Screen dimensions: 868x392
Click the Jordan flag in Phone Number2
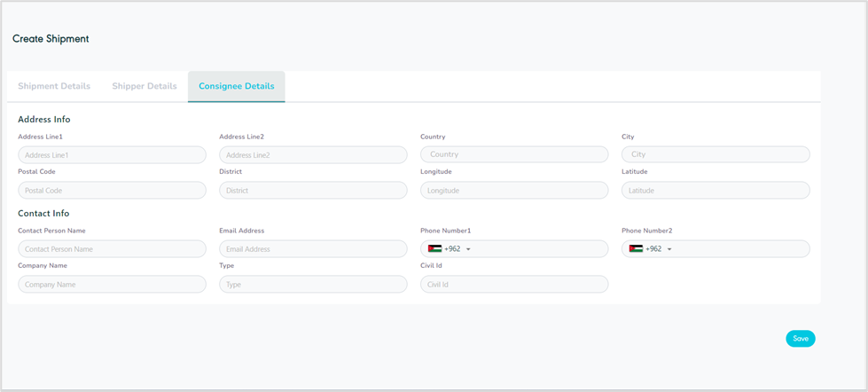pyautogui.click(x=636, y=249)
